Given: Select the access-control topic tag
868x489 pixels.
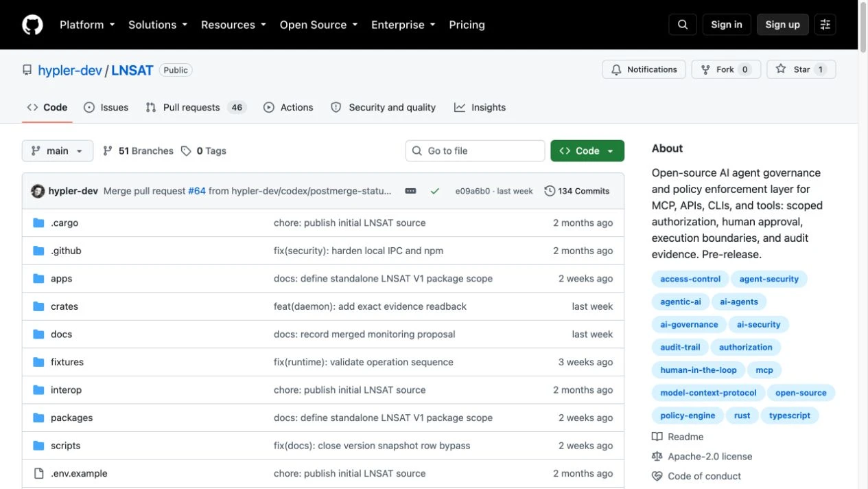Looking at the screenshot, I should (x=690, y=279).
